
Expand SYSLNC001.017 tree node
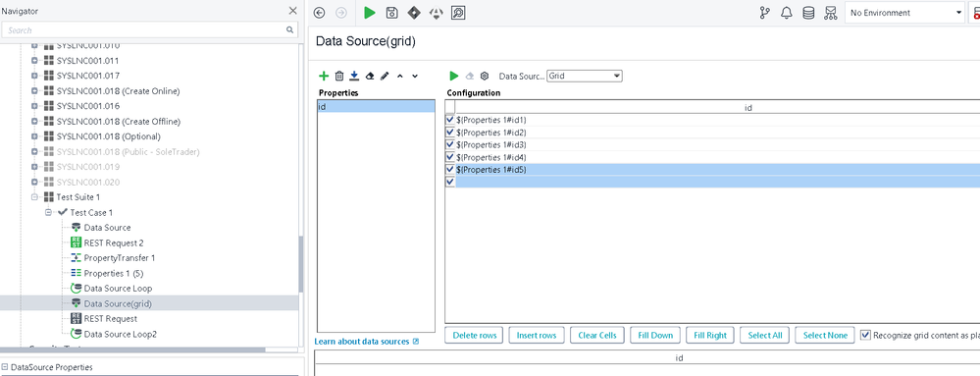pyautogui.click(x=34, y=76)
